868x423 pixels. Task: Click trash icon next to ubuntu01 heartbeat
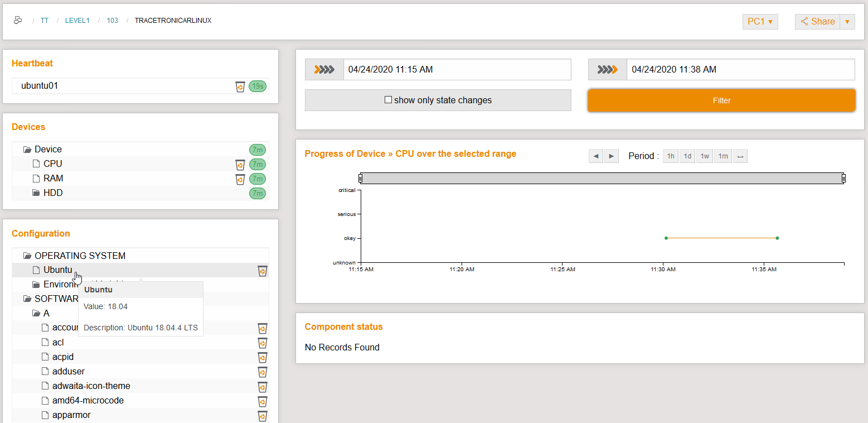tap(240, 86)
